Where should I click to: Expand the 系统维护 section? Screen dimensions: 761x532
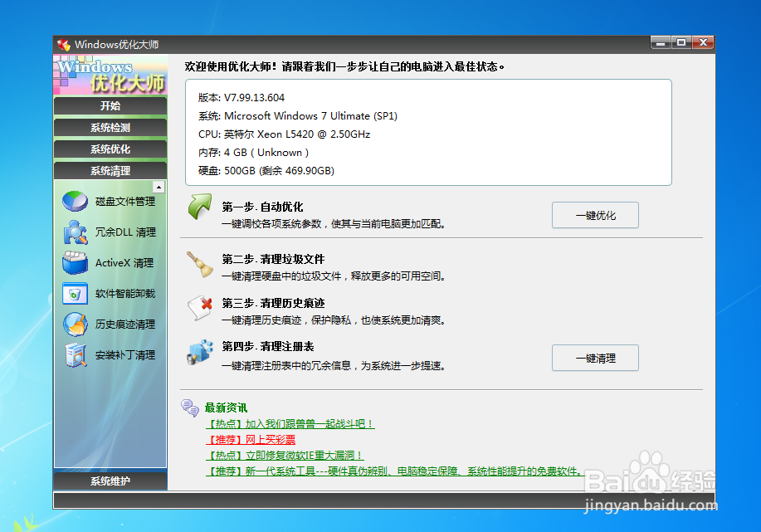pyautogui.click(x=110, y=481)
